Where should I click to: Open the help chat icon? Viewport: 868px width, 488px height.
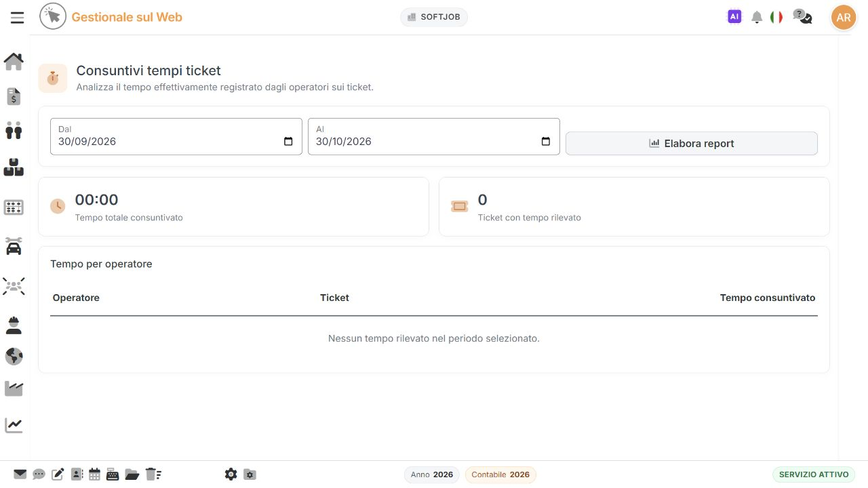(802, 17)
